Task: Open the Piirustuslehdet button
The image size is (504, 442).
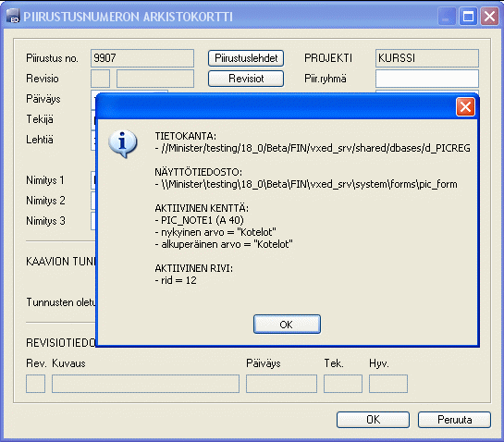Action: point(246,58)
